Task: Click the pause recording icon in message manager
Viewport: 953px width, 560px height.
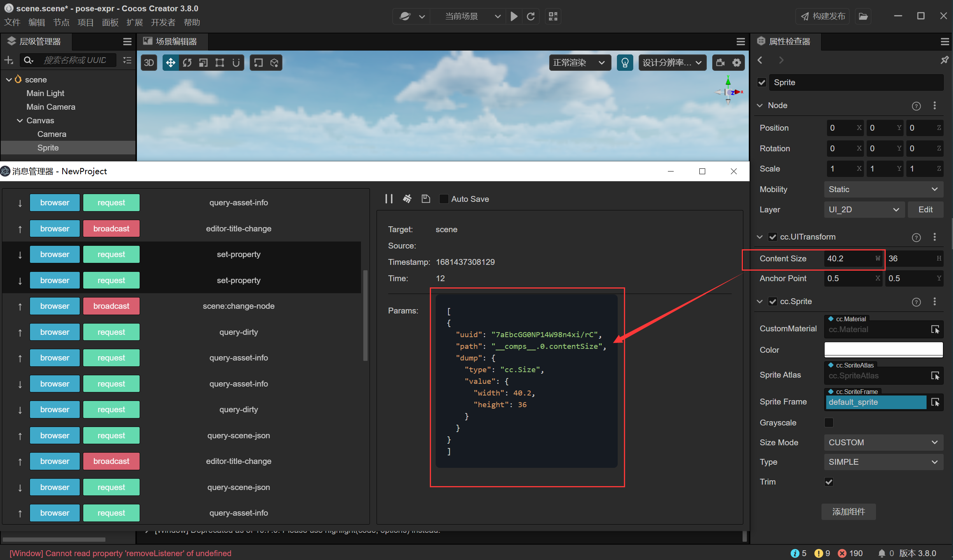Action: click(x=389, y=199)
